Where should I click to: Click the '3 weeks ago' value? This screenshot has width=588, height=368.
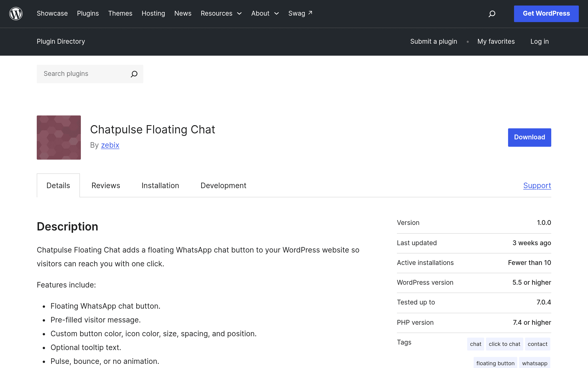tap(532, 243)
